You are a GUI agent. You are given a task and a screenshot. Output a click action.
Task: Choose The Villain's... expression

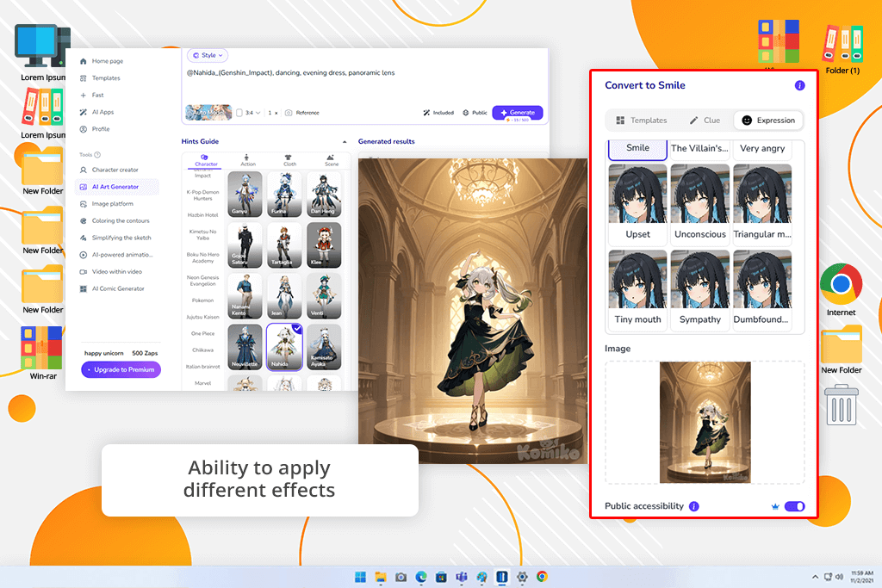coord(699,148)
